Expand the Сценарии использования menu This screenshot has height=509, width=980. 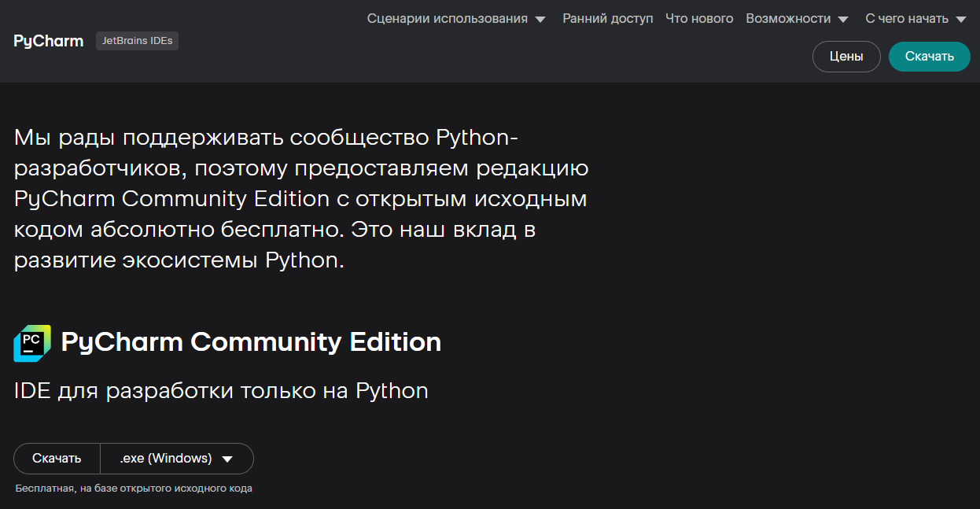coord(456,19)
